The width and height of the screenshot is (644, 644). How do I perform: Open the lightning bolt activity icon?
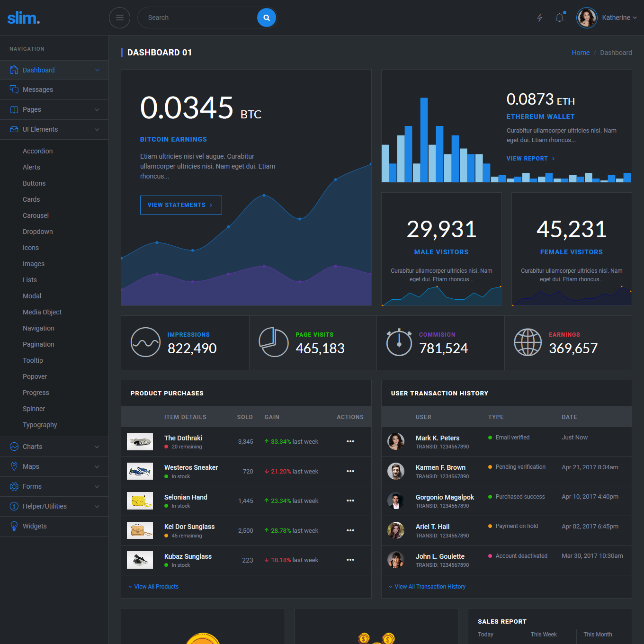click(539, 18)
